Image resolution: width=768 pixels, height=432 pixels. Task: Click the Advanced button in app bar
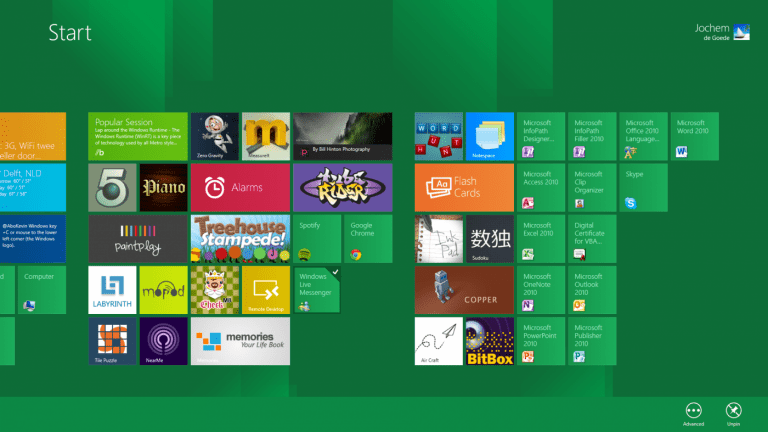693,414
